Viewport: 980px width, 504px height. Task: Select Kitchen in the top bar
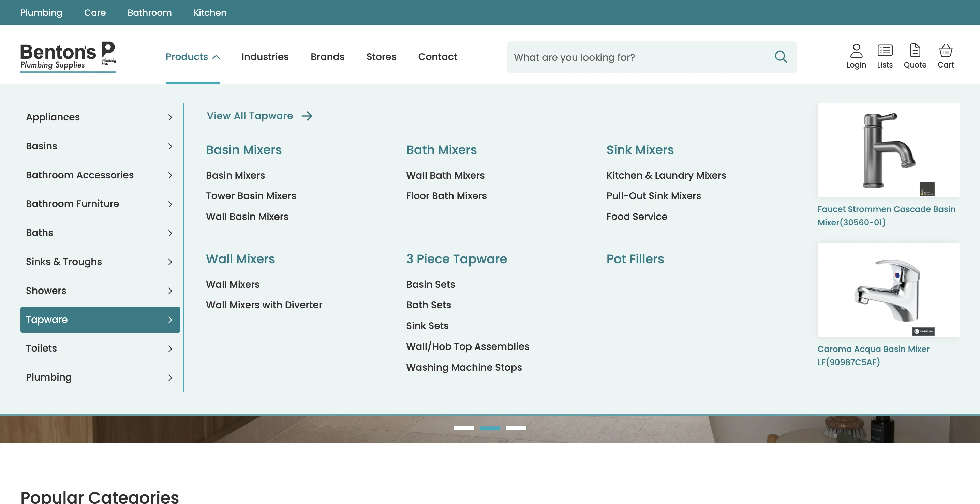coord(210,13)
